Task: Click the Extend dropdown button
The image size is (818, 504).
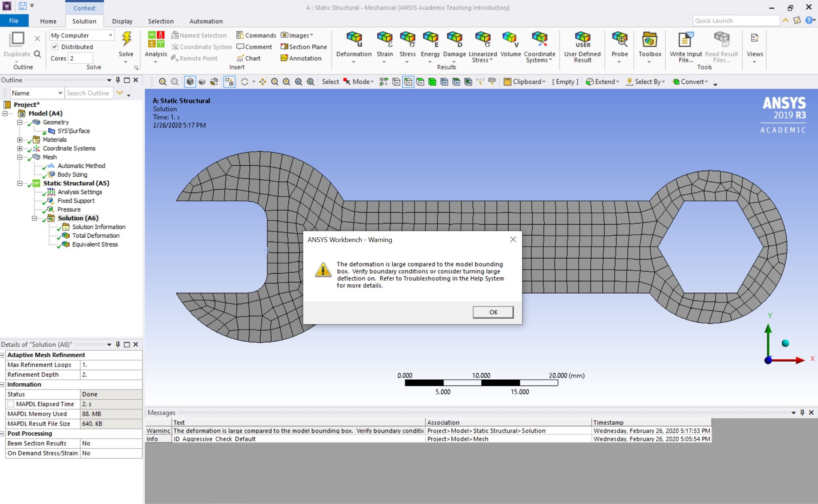Action: [602, 82]
